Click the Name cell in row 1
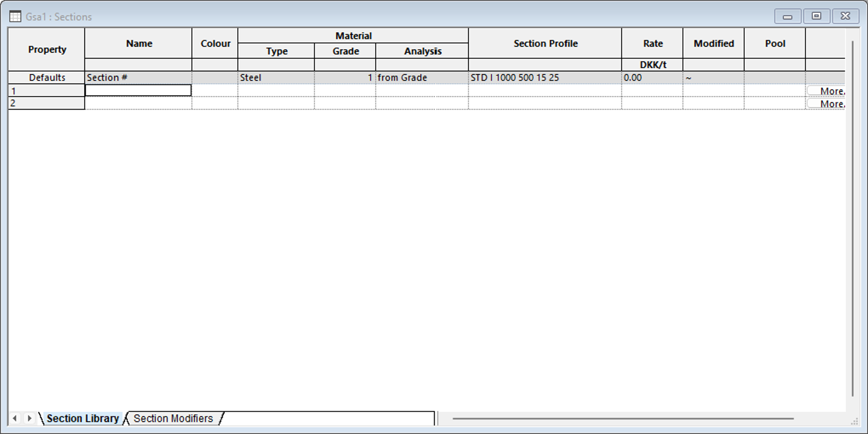The height and width of the screenshot is (434, 868). [138, 91]
